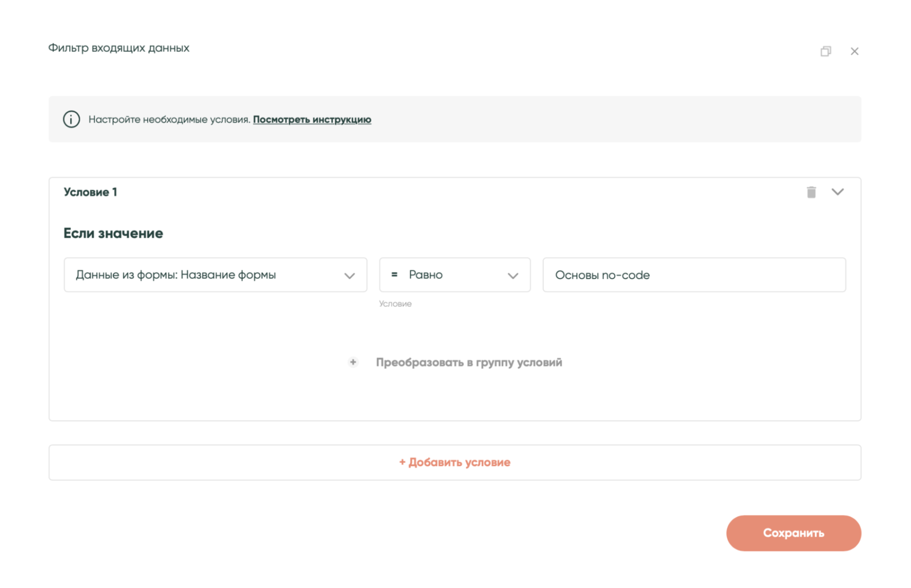Click the Основы no-code value field
This screenshot has height=588, width=911.
(x=693, y=275)
